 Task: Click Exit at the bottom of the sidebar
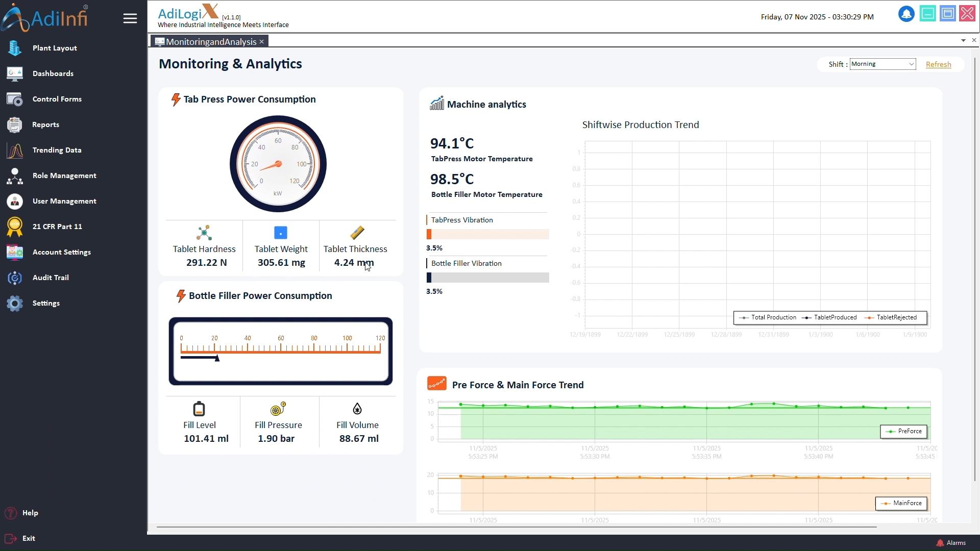[29, 538]
